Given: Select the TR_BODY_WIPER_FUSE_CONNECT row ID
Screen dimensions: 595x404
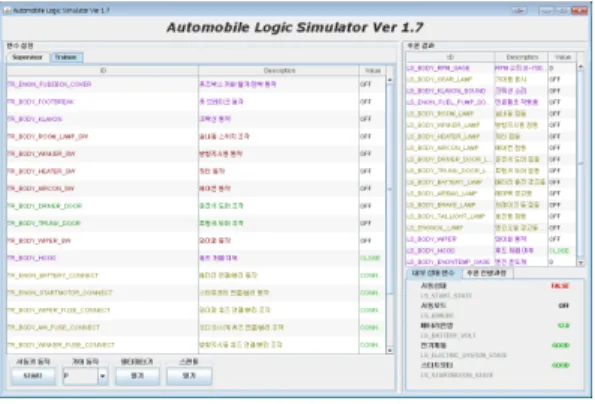Looking at the screenshot, I should coord(59,310).
